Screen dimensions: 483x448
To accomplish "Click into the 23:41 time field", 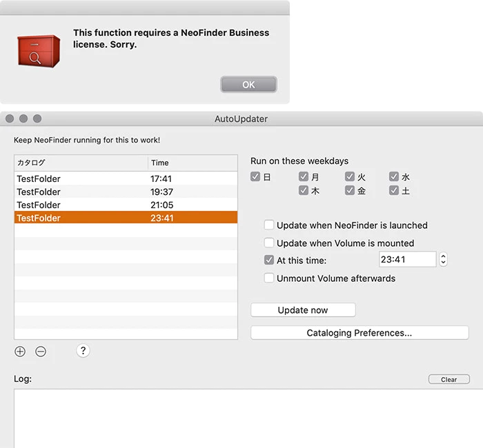I will pos(408,259).
